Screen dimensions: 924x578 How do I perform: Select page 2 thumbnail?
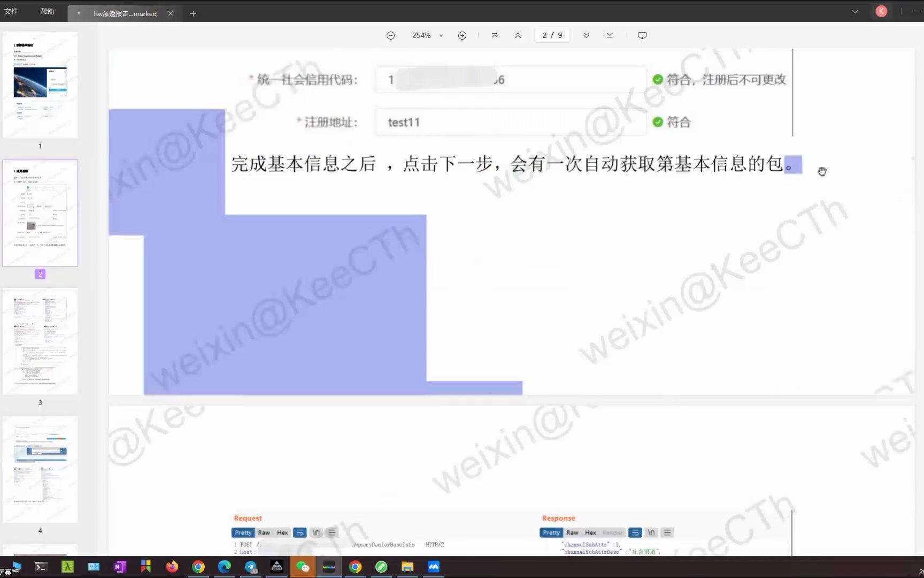coord(40,213)
